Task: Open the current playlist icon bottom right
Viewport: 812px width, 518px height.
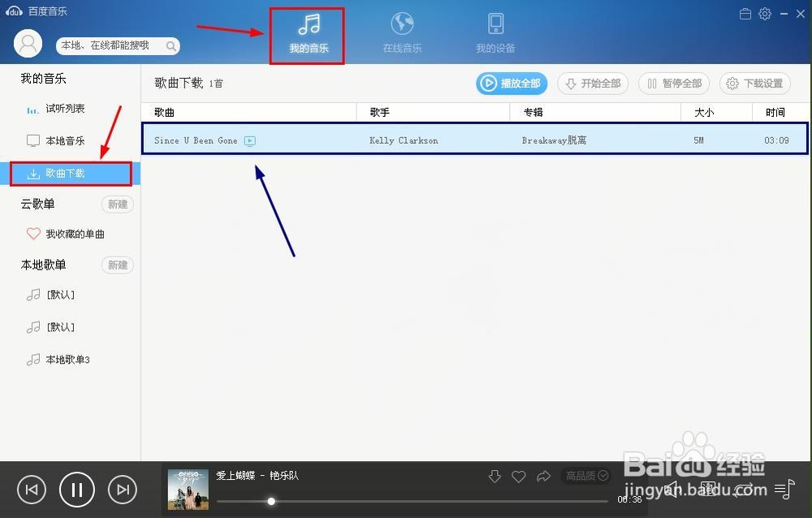Action: 784,490
